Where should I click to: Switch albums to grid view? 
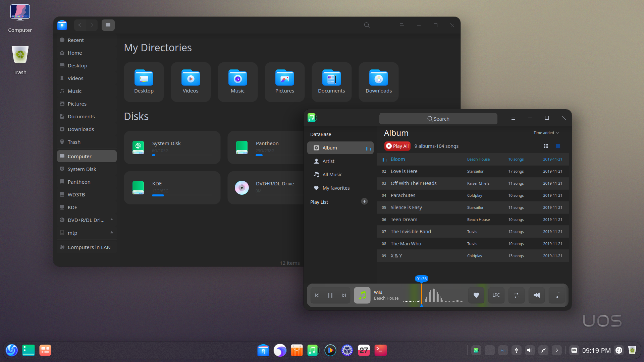click(x=546, y=146)
